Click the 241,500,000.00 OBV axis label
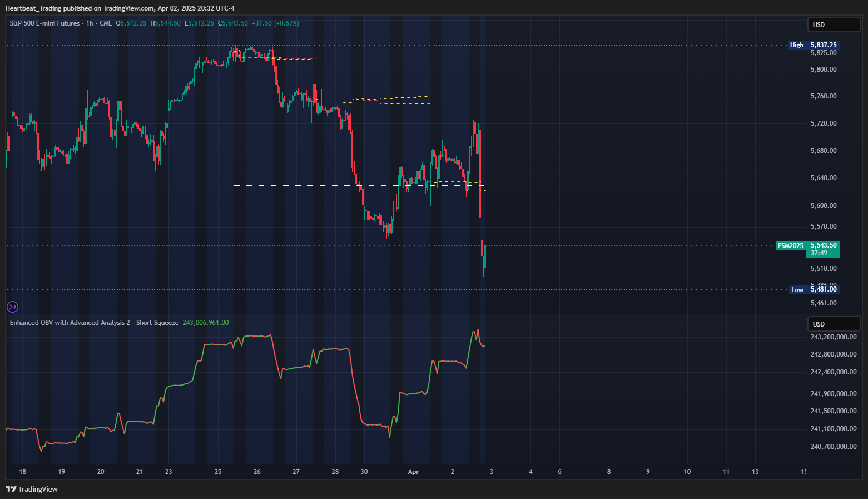This screenshot has height=499, width=868. pos(834,411)
